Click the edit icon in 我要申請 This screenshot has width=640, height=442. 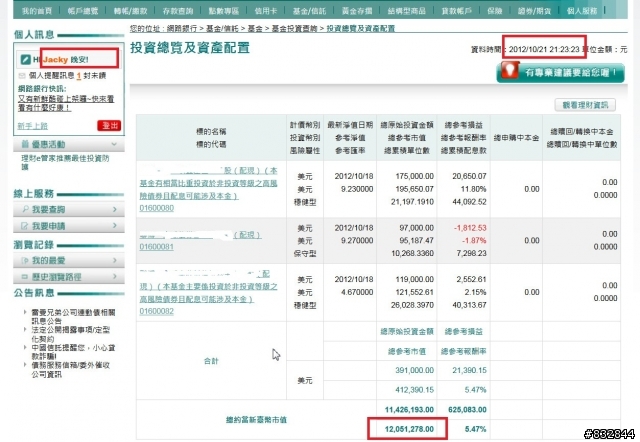(x=23, y=226)
